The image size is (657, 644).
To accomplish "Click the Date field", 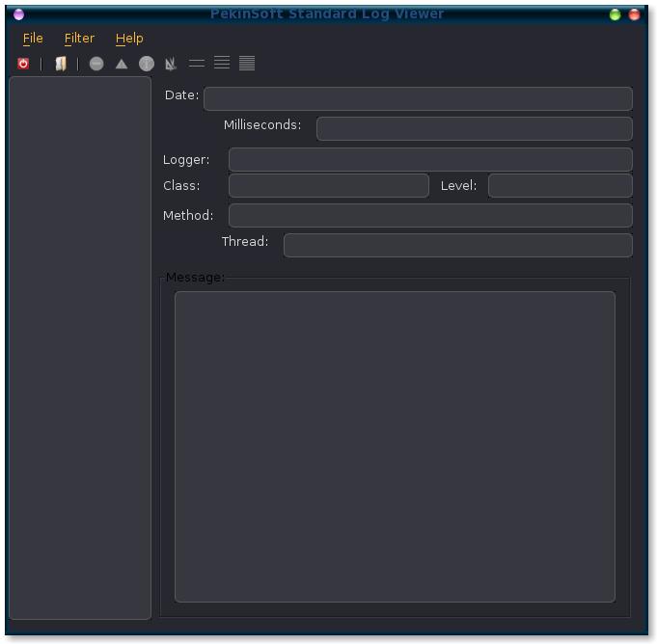I will tap(418, 99).
